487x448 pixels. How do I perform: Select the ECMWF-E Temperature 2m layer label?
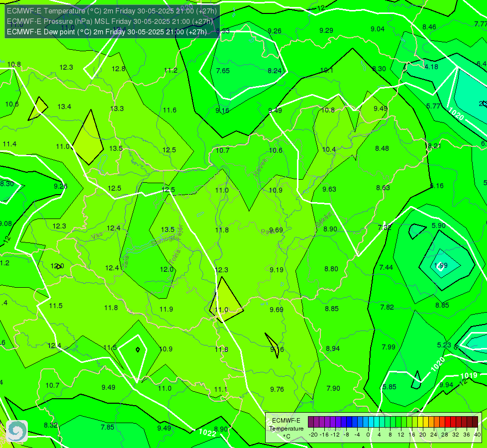tap(112, 11)
